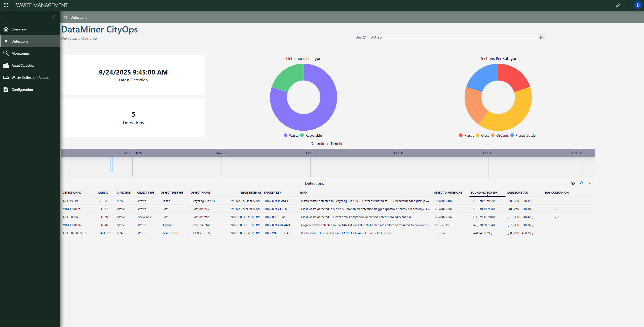
Task: Open Waste Collection Routes page
Action: coord(30,78)
